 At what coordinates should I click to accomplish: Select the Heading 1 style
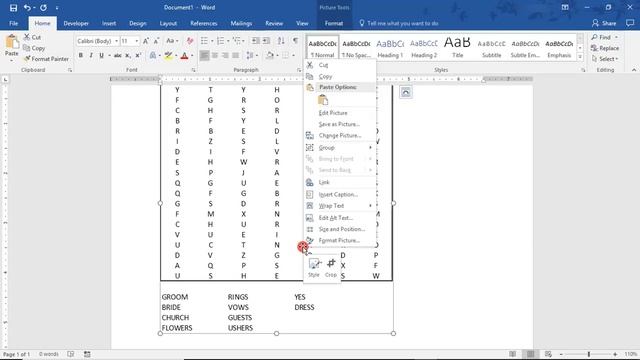point(390,48)
